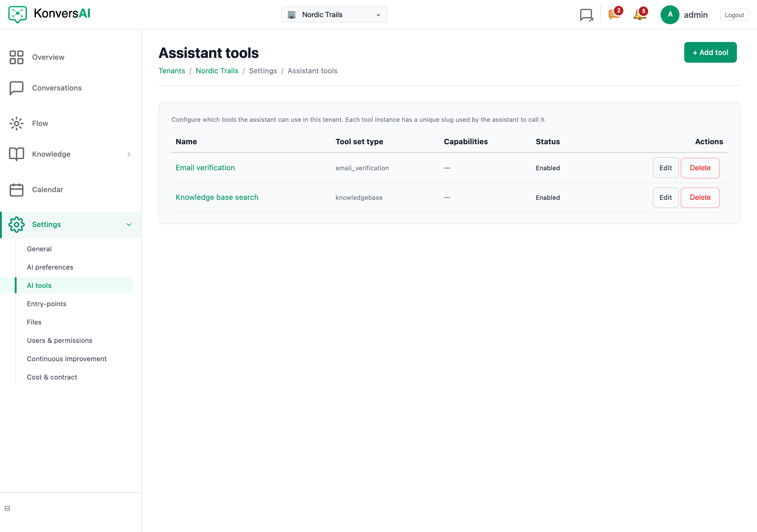Click Enabled status for Email verification

(548, 168)
